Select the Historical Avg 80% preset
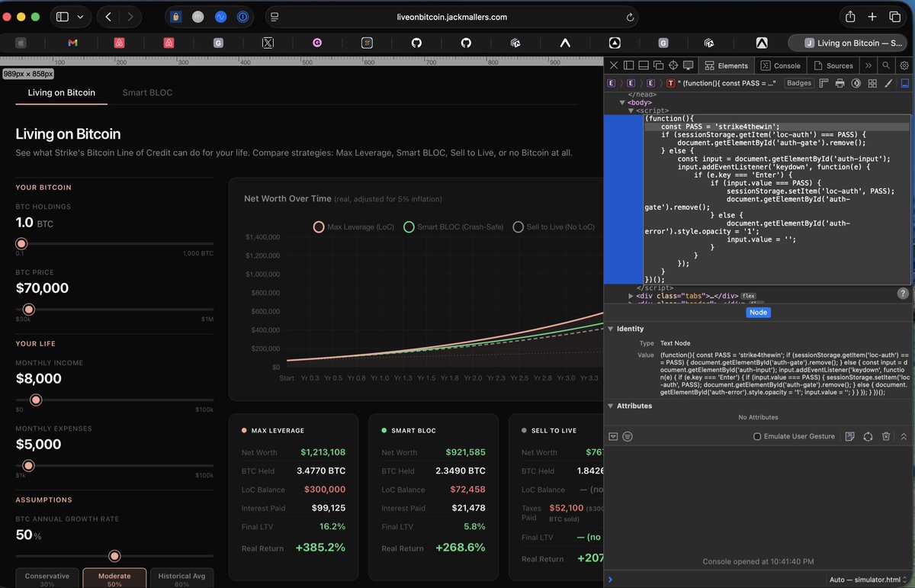915x588 pixels. (181, 579)
